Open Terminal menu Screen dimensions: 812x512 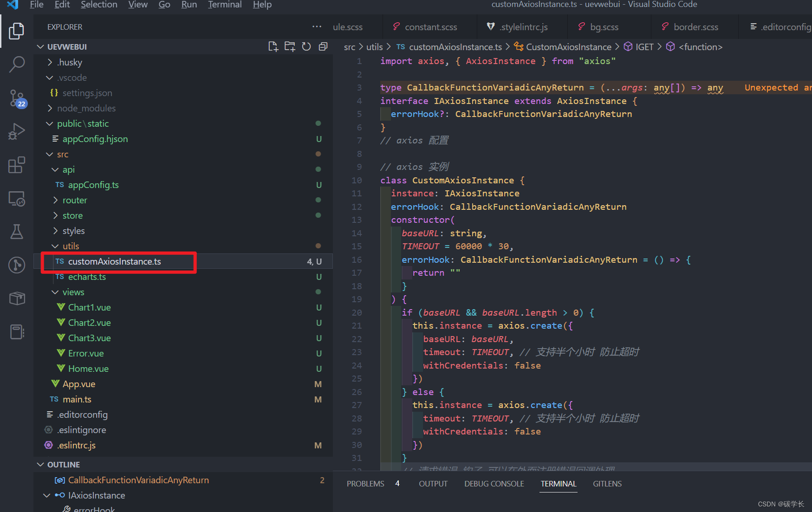(225, 5)
